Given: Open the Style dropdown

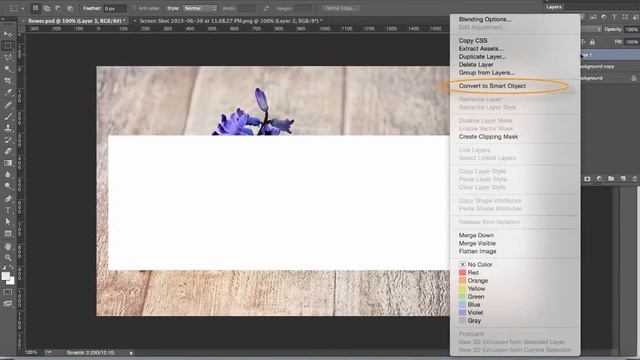Looking at the screenshot, I should coord(200,8).
